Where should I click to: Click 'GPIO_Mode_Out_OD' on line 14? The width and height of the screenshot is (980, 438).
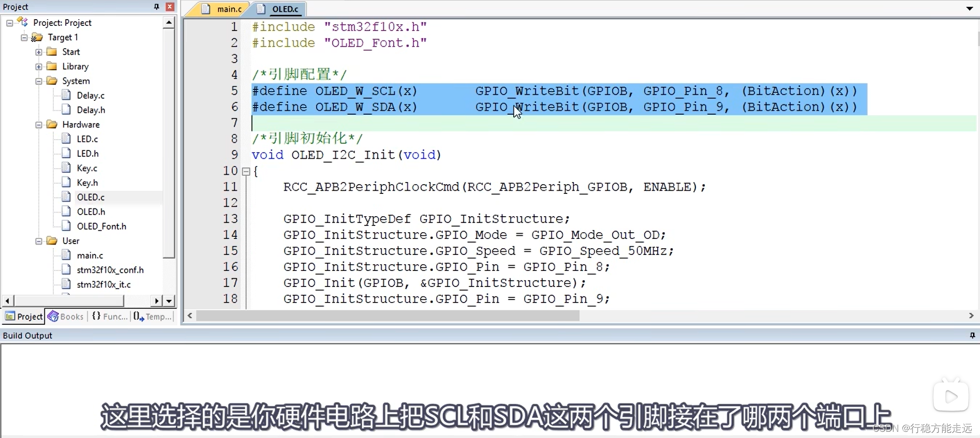coord(595,235)
